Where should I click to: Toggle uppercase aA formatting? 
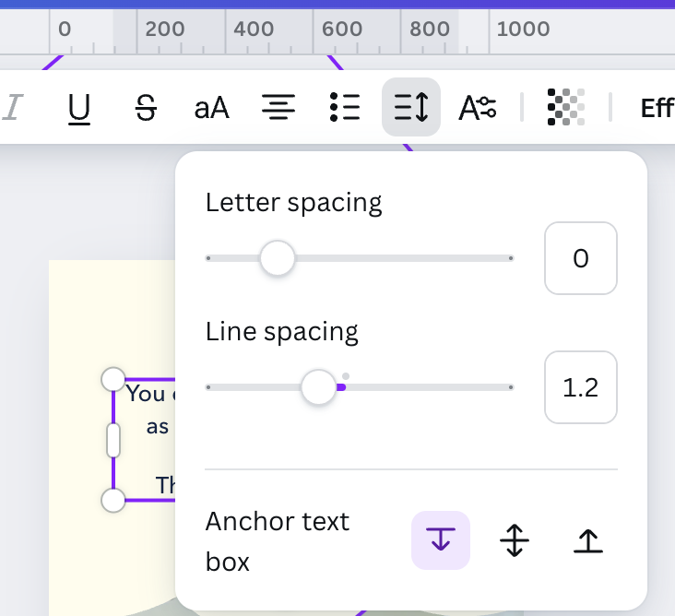pyautogui.click(x=212, y=108)
